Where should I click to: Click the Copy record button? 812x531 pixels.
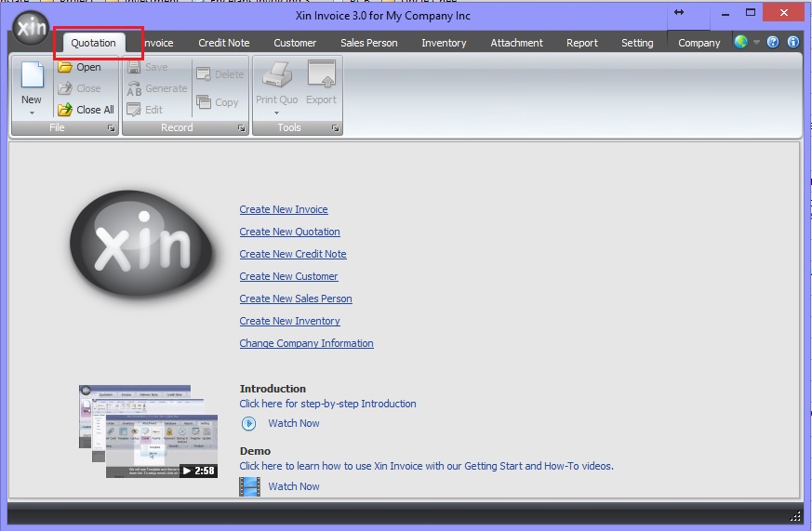coord(217,102)
